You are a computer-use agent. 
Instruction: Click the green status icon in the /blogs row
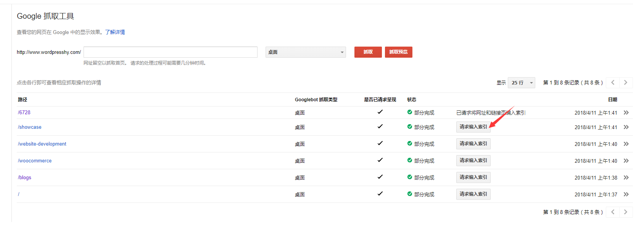410,177
